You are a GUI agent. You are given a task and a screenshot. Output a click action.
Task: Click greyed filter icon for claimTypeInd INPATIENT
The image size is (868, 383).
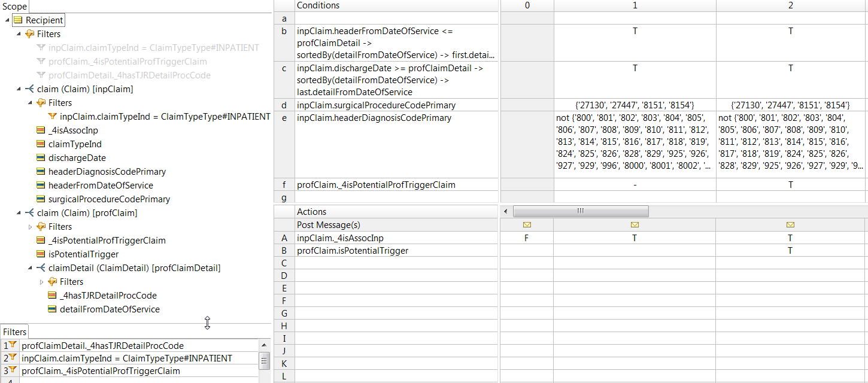(41, 48)
